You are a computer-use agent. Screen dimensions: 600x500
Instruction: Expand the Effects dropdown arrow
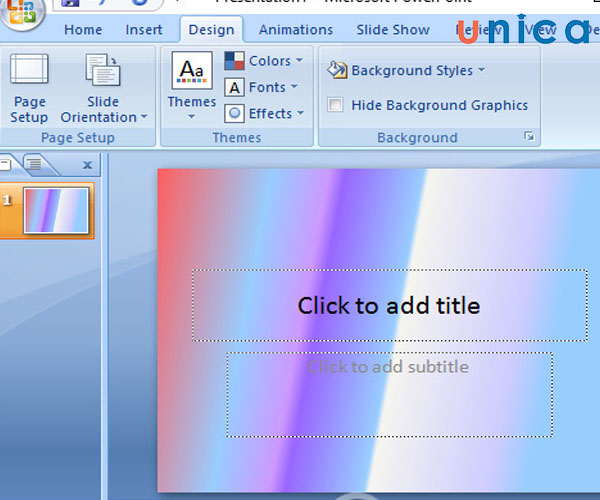pyautogui.click(x=300, y=113)
